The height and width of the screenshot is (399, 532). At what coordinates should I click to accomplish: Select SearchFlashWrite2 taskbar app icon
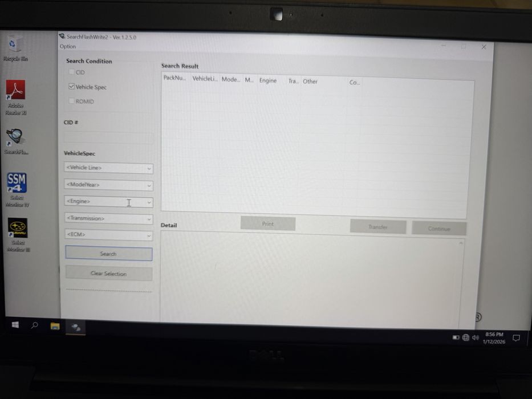coord(76,327)
